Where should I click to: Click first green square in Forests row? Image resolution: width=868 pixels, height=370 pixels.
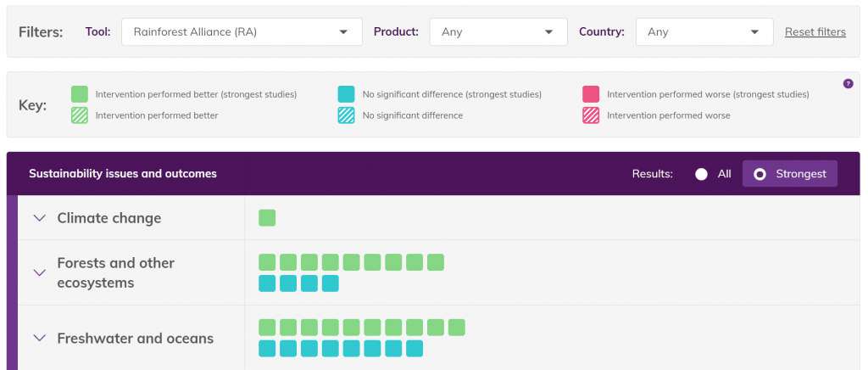pyautogui.click(x=267, y=262)
